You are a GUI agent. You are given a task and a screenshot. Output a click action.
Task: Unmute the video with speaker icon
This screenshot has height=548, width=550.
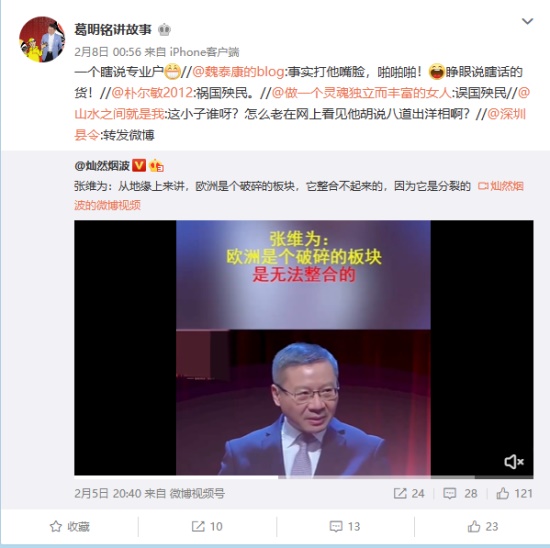pos(514,462)
